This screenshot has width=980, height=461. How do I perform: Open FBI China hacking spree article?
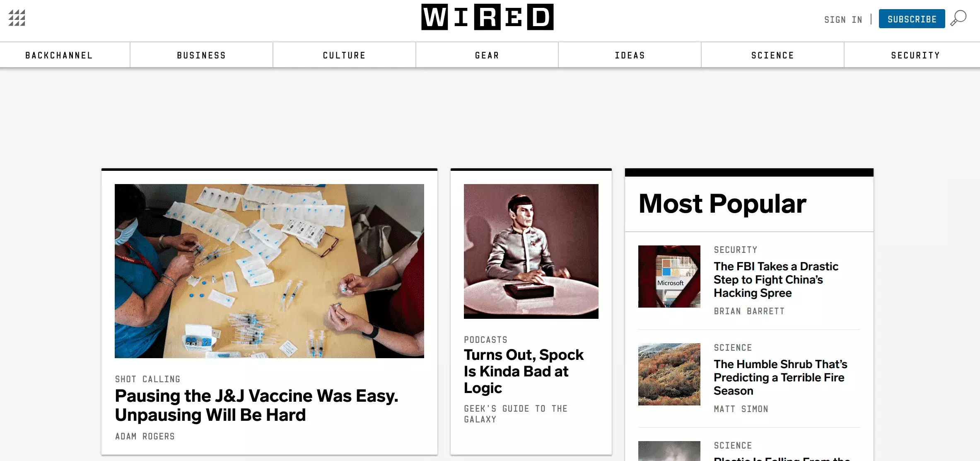(776, 280)
